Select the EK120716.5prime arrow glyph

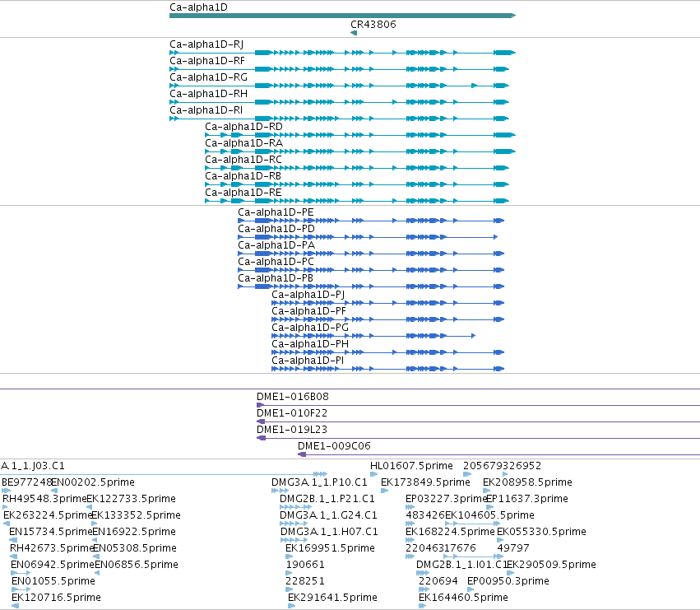click(15, 606)
